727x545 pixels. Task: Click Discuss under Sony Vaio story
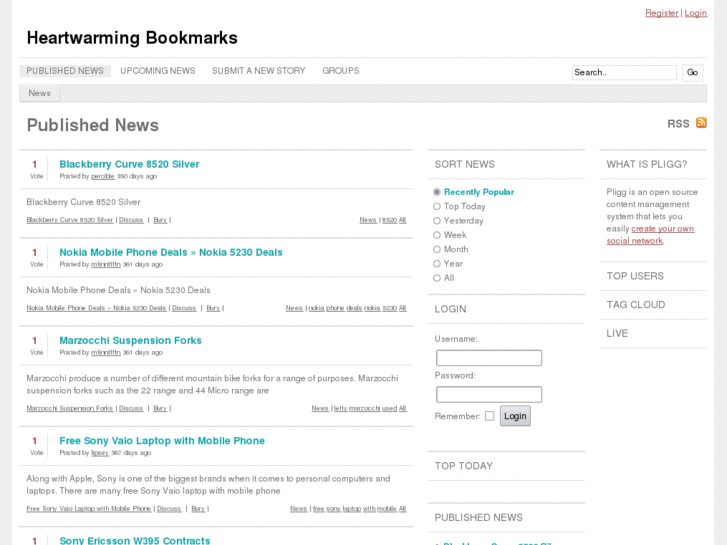(x=169, y=508)
